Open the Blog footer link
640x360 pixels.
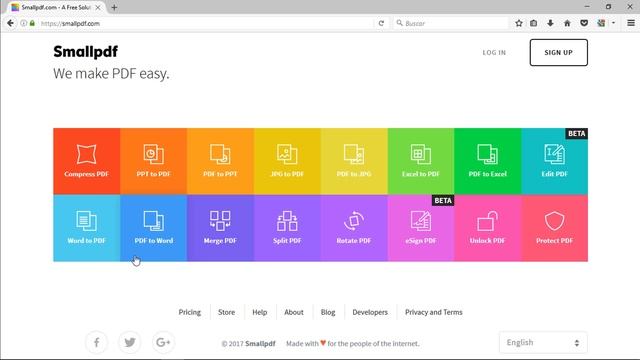pos(328,312)
